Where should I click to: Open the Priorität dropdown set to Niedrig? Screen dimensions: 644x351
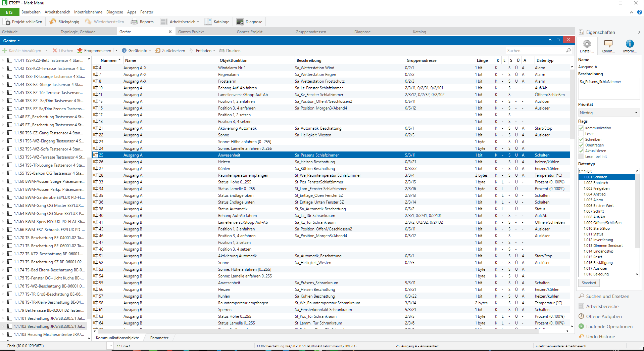[608, 113]
